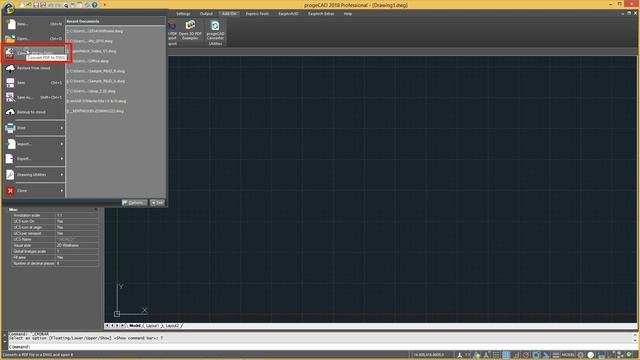Click the Global linetype scale value

click(77, 251)
